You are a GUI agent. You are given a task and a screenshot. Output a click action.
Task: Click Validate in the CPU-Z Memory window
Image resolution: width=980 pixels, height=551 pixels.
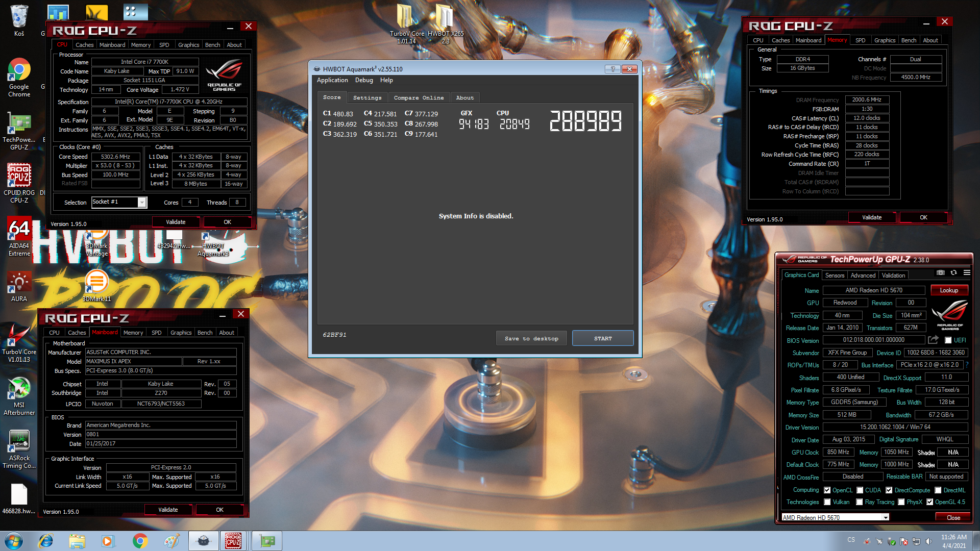872,217
